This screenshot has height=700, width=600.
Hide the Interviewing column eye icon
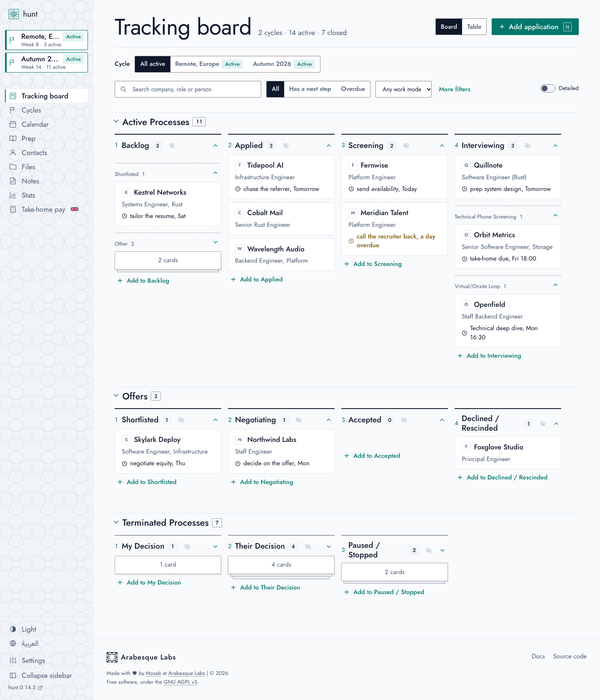527,146
